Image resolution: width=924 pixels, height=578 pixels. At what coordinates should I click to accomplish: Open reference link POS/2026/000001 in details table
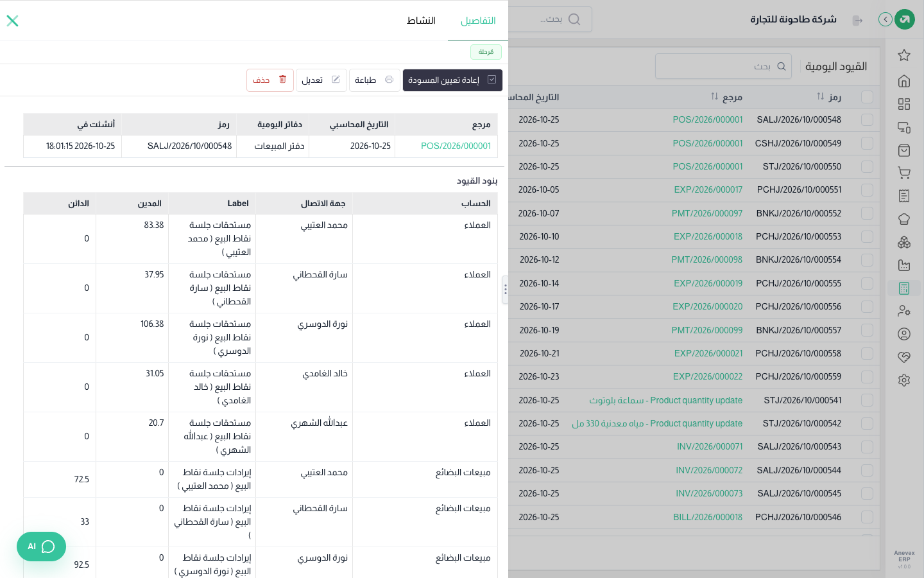456,146
